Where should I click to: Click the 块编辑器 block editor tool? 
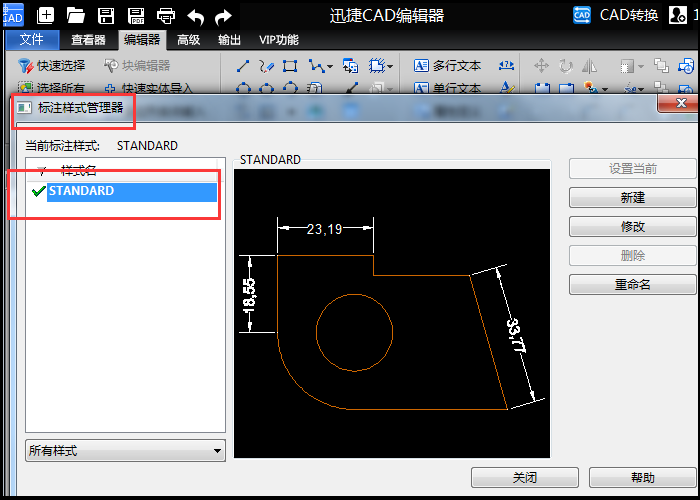coord(137,66)
